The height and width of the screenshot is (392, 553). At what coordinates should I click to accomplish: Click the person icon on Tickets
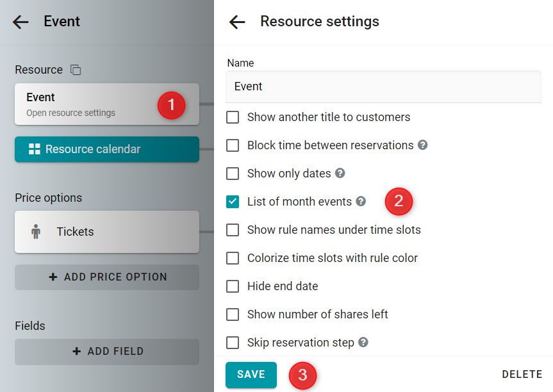click(x=36, y=232)
